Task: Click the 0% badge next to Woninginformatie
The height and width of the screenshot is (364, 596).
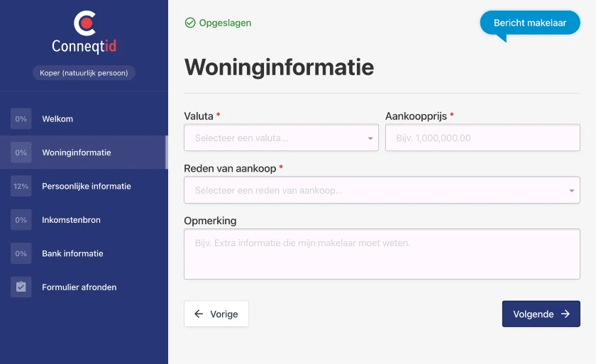Action: (21, 153)
